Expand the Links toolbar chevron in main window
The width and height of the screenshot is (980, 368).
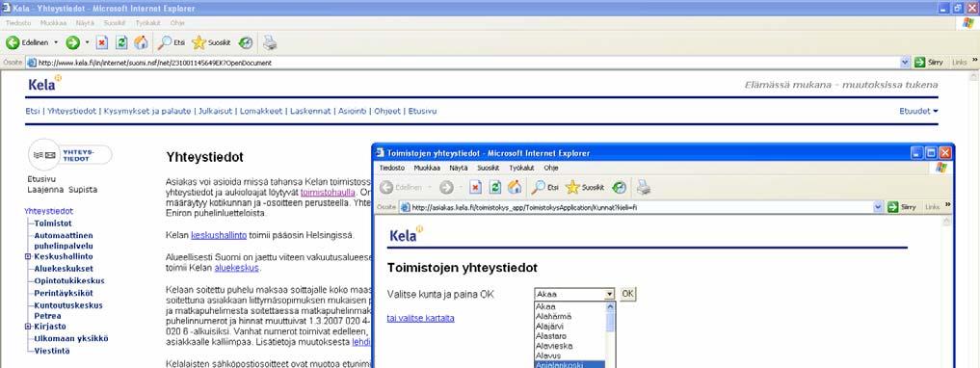tap(974, 61)
